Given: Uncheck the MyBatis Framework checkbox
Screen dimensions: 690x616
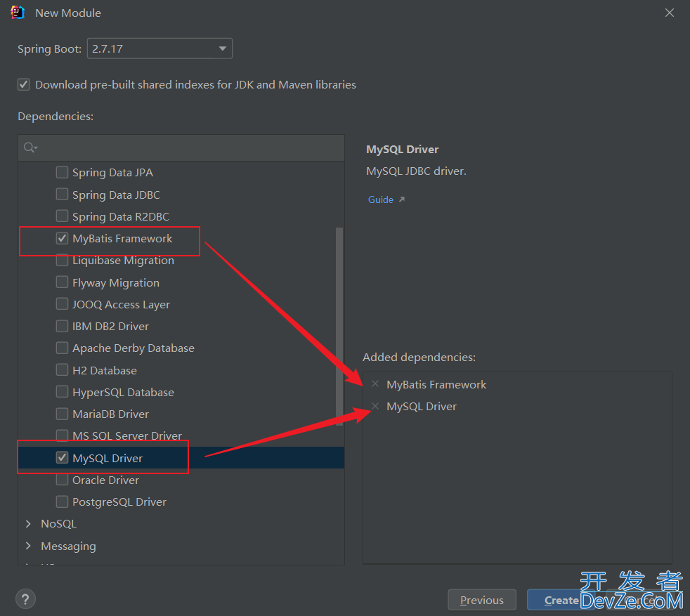Looking at the screenshot, I should tap(62, 238).
